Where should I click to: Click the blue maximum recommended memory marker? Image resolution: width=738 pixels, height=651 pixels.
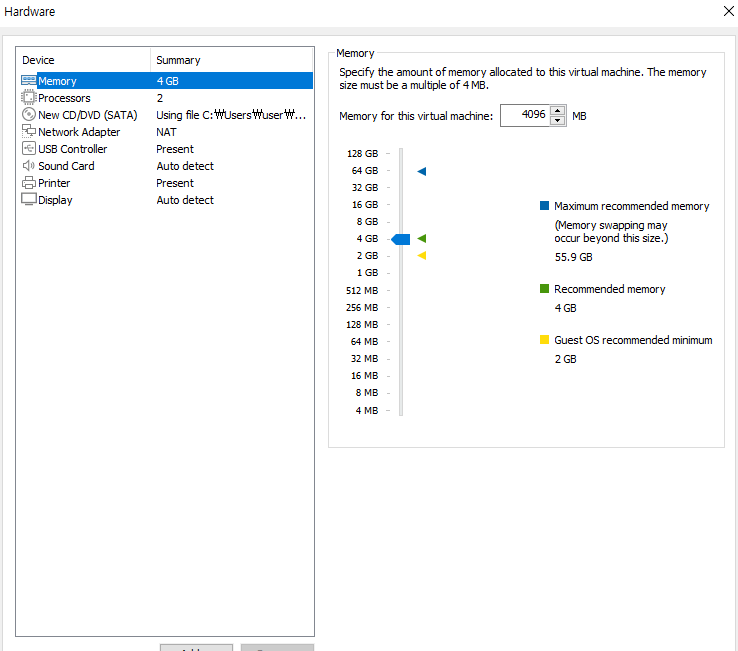pyautogui.click(x=422, y=171)
